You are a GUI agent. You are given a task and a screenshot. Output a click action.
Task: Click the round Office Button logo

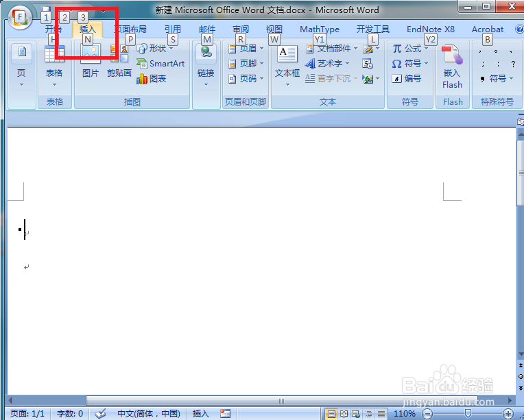tap(20, 18)
